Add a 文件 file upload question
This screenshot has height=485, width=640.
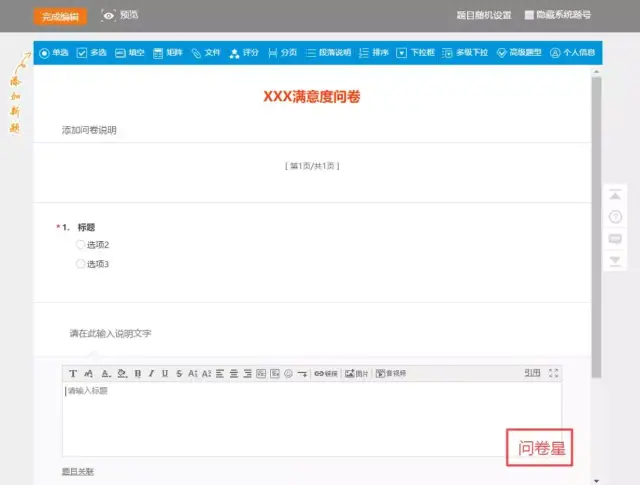[x=206, y=53]
